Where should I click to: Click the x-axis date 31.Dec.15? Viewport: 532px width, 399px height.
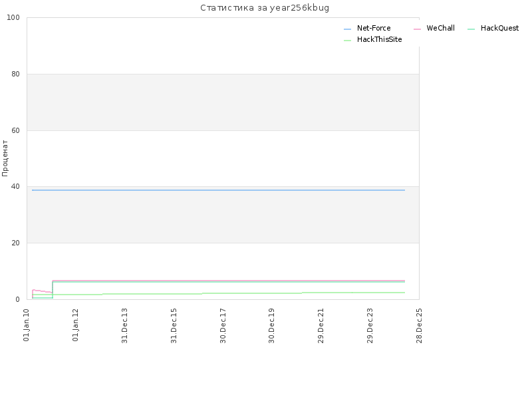point(174,325)
